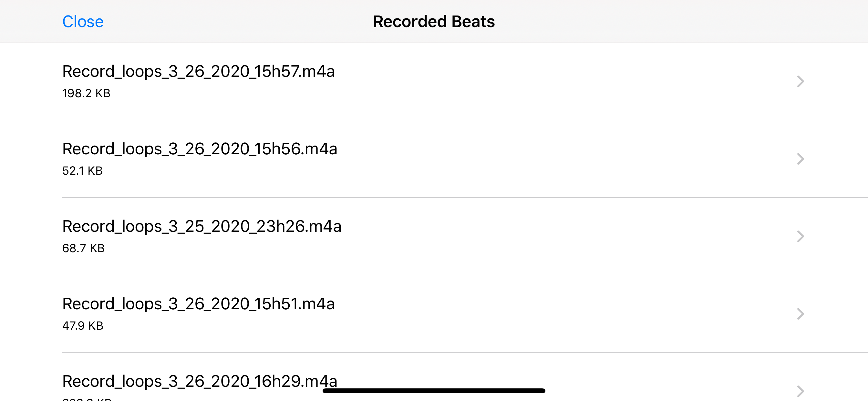Open Record_loops_3_26_2020_16h29.m4a recording
This screenshot has width=868, height=401.
[200, 381]
